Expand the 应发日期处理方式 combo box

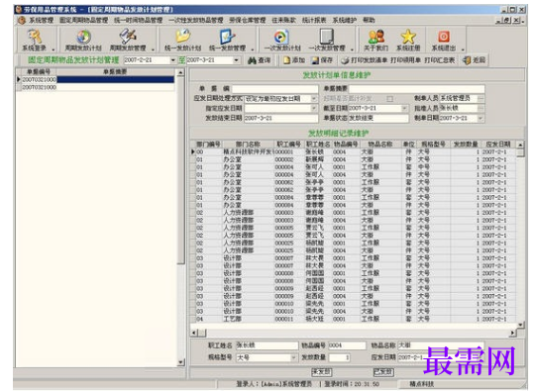click(314, 99)
